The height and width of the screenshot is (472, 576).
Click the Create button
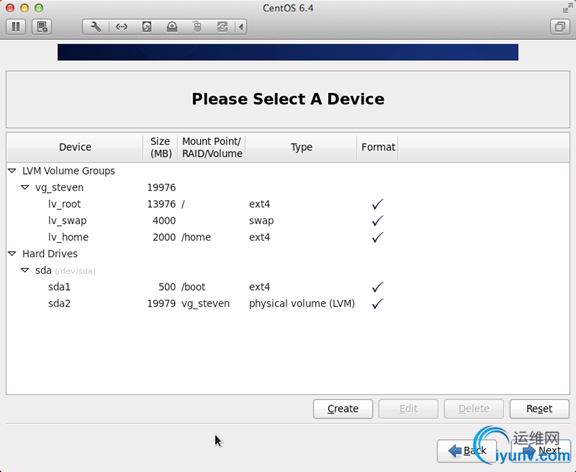343,409
